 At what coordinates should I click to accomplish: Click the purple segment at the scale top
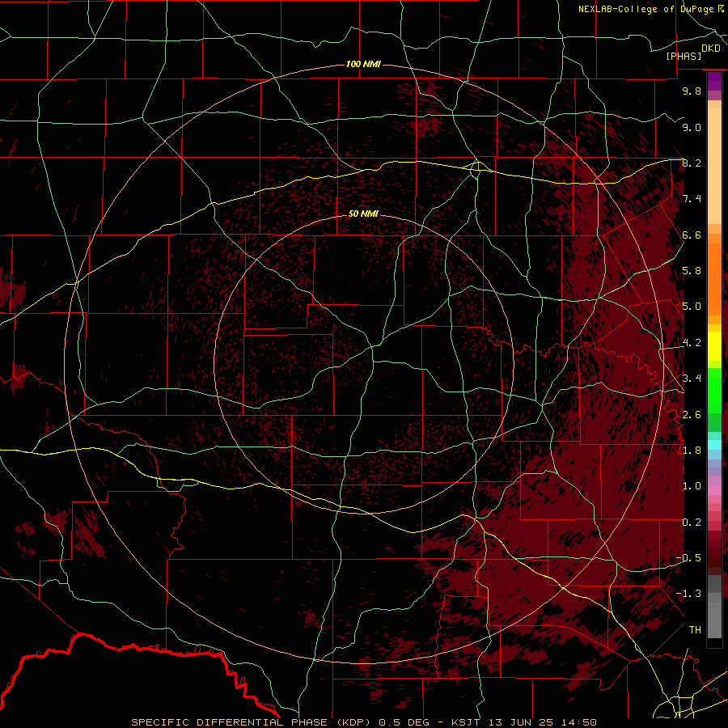[714, 81]
